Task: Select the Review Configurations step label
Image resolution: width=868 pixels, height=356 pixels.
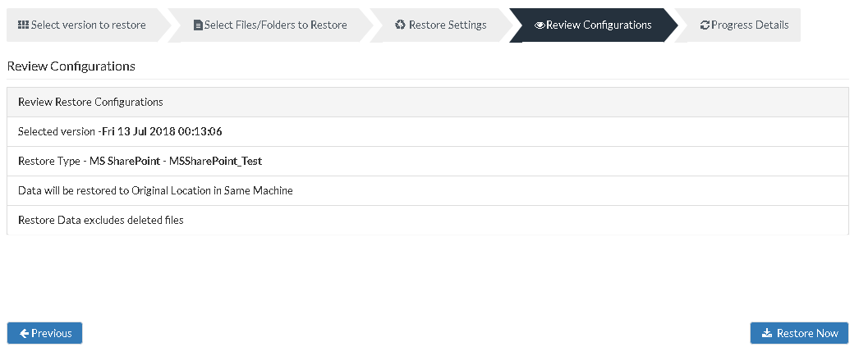Action: pos(599,25)
